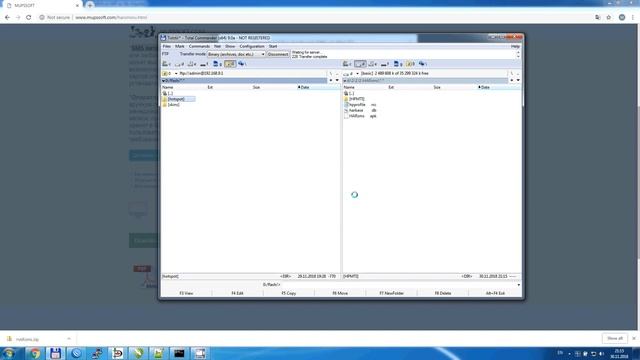This screenshot has width=640, height=360.
Task: Select third drive button in left panel
Action: click(191, 64)
